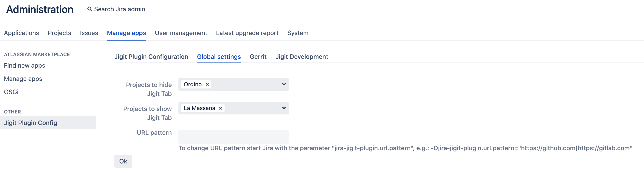Open the System admin tab
This screenshot has height=173, width=644.
coord(298,33)
